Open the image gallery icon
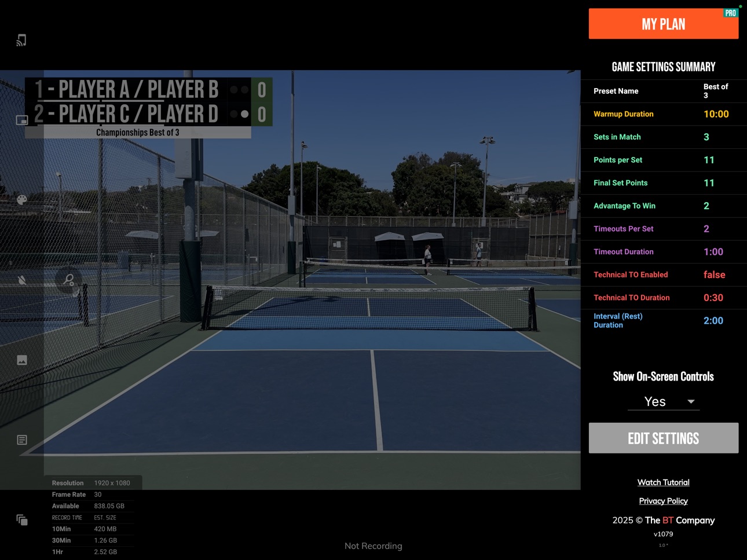This screenshot has height=560, width=747. pos(22,360)
